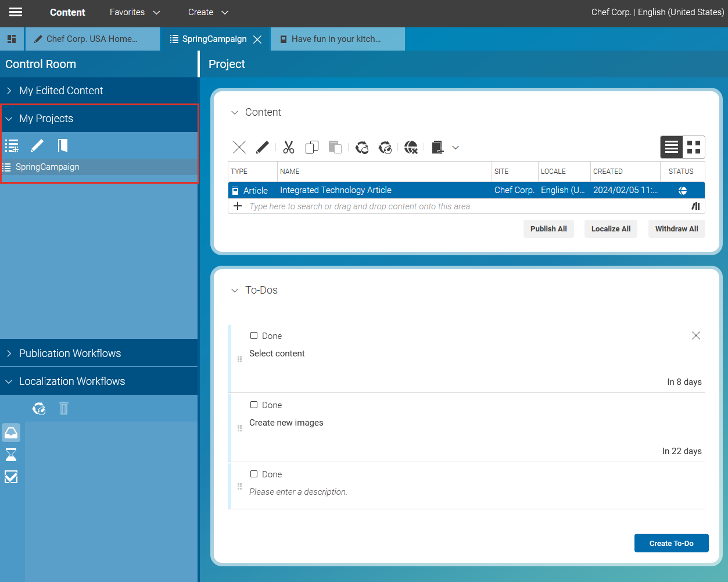Click the Localize All button
Viewport: 728px width, 582px height.
coord(611,228)
